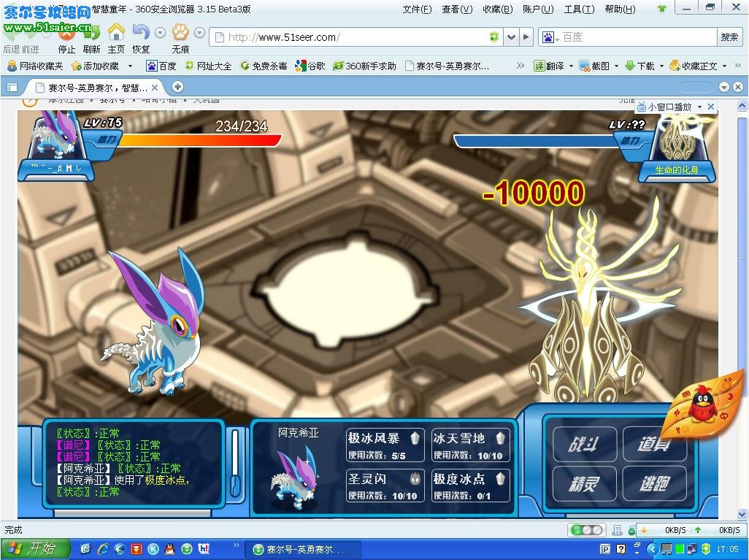Click the Home (主页) house icon
Image resolution: width=749 pixels, height=560 pixels.
tap(116, 33)
